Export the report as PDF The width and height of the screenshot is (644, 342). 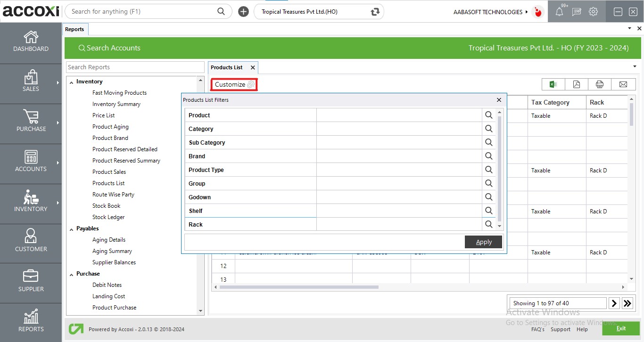[576, 84]
